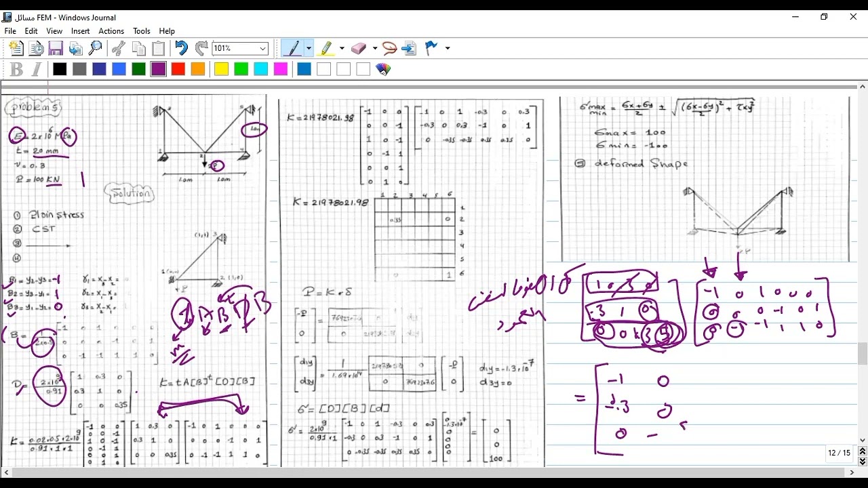868x488 pixels.
Task: Pick the magenta highlighter color
Action: click(280, 69)
